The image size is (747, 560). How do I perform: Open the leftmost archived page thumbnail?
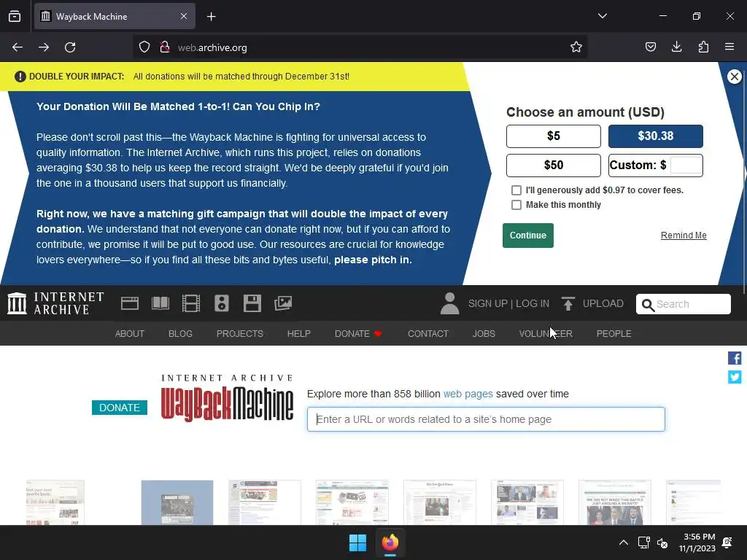point(55,502)
